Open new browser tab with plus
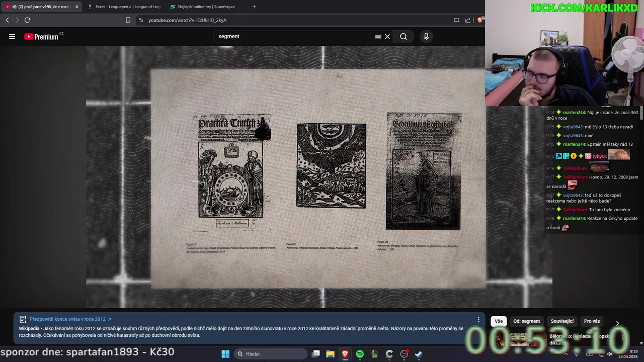This screenshot has height=362, width=644. click(x=254, y=7)
